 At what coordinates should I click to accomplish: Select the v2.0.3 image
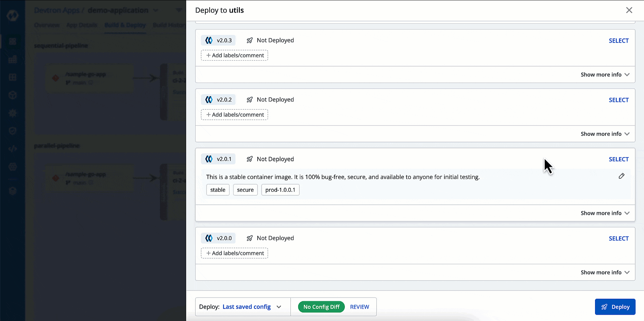[x=619, y=41]
